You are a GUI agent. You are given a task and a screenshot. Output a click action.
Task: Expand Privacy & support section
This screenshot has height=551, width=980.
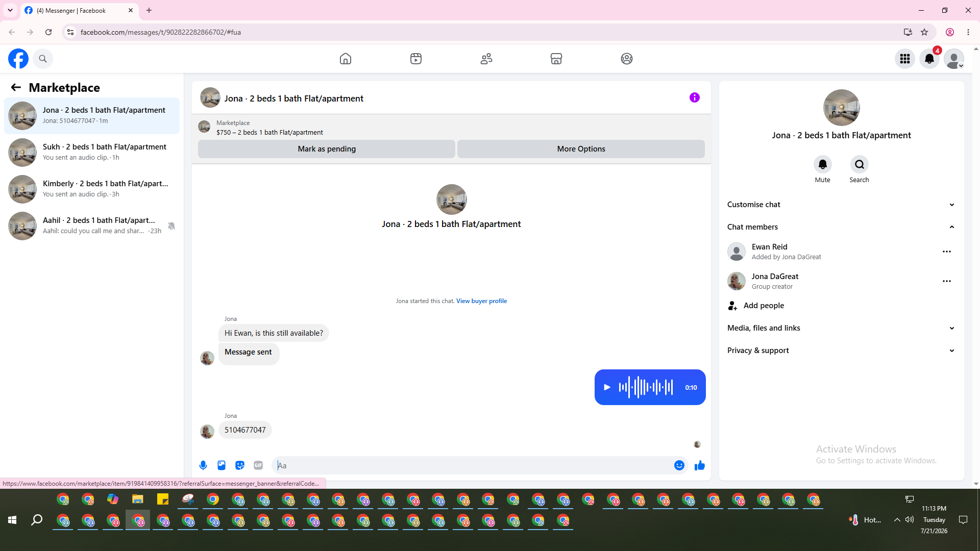click(x=841, y=350)
